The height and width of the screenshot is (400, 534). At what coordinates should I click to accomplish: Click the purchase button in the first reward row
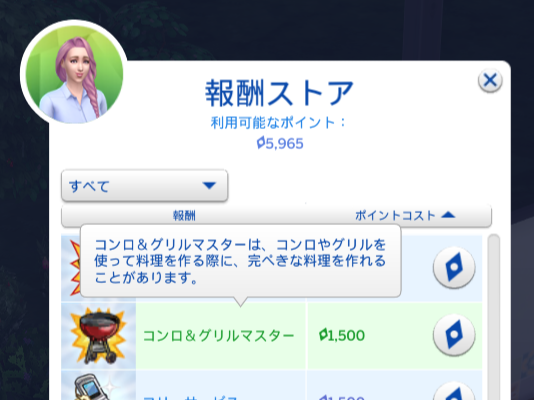454,268
